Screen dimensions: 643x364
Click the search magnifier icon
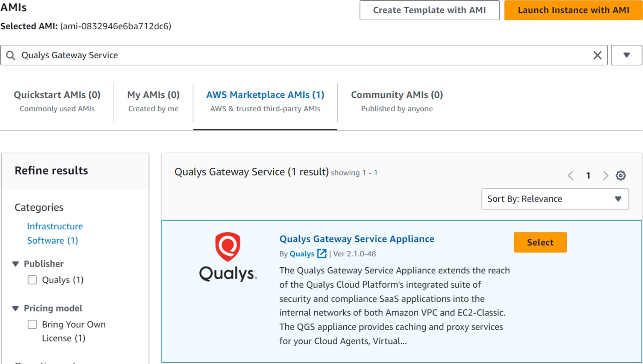click(11, 55)
